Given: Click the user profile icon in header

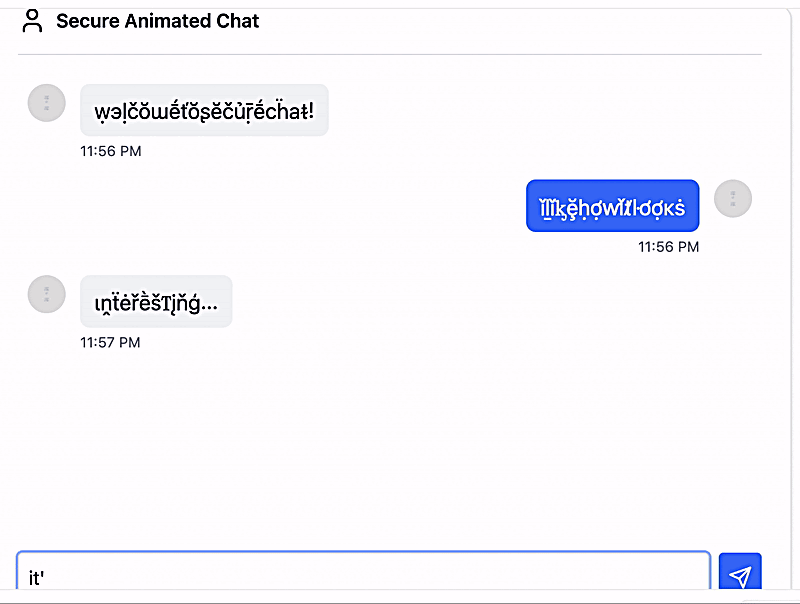Looking at the screenshot, I should pos(32,21).
